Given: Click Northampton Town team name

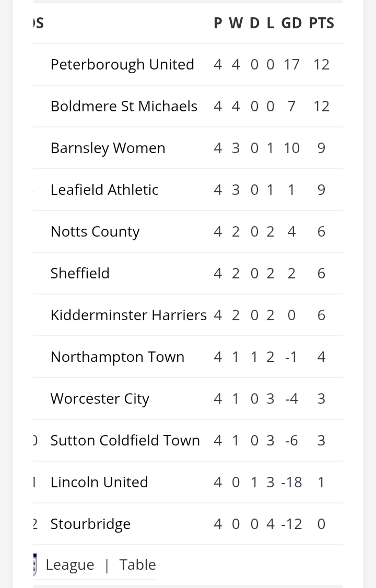Looking at the screenshot, I should 118,357.
